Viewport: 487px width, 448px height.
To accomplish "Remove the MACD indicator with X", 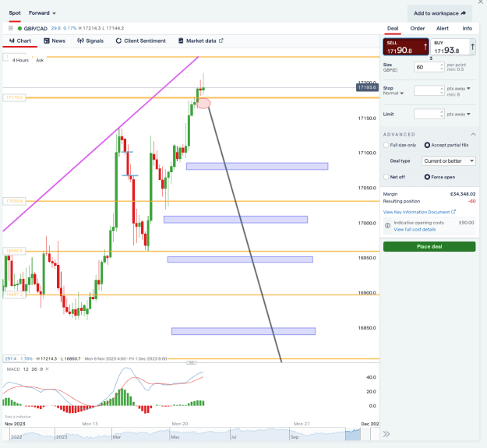I will pyautogui.click(x=48, y=369).
